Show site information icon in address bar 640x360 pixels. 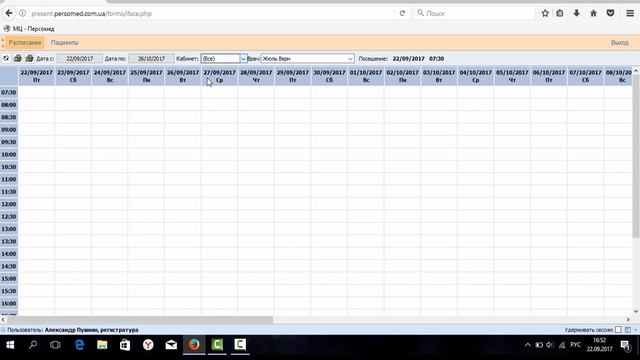[22, 13]
